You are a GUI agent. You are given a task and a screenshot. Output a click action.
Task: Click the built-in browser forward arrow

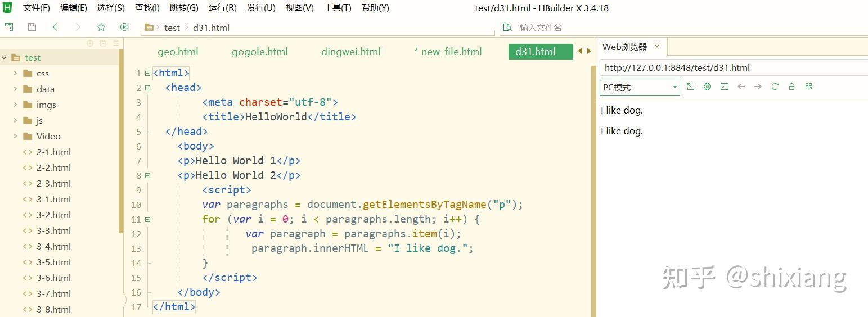pos(758,87)
